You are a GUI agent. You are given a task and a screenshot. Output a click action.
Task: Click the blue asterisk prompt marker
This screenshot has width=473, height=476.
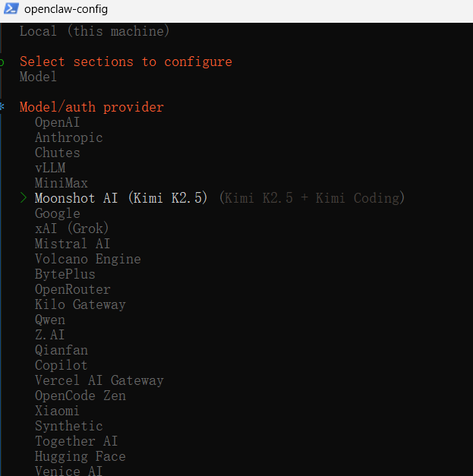[3, 107]
